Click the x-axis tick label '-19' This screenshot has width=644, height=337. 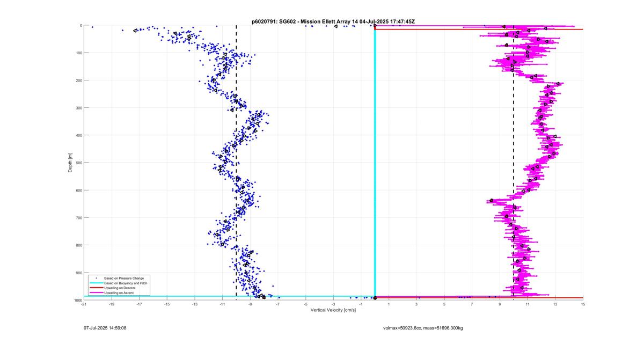112,304
